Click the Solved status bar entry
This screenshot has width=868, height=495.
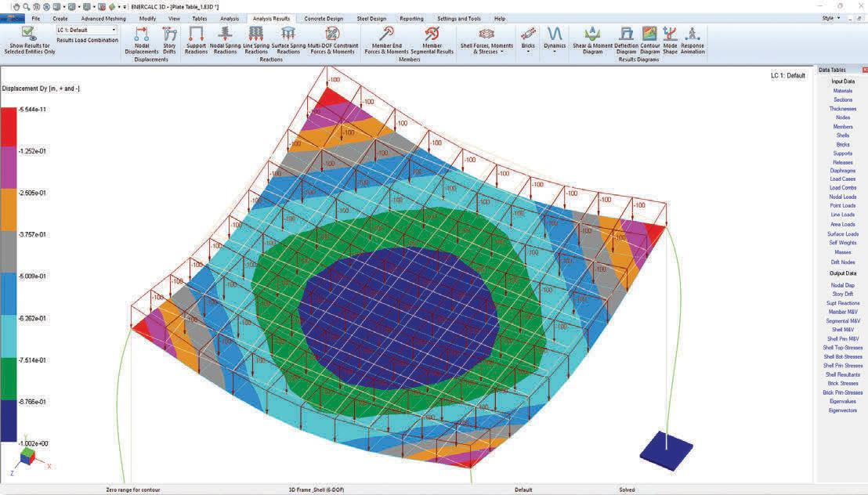[627, 490]
